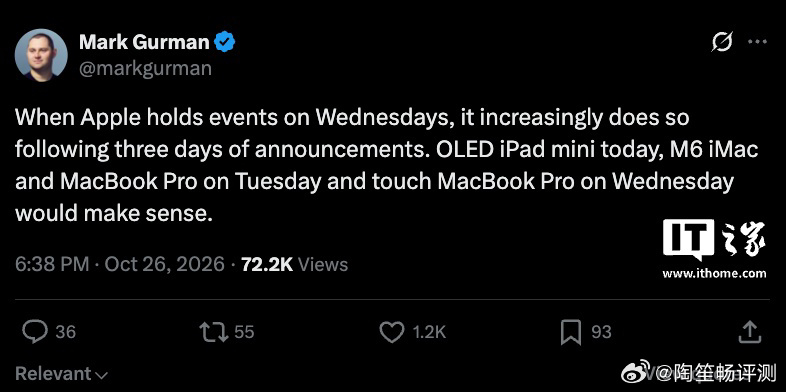
Task: Click the 36 replies count
Action: click(x=66, y=332)
